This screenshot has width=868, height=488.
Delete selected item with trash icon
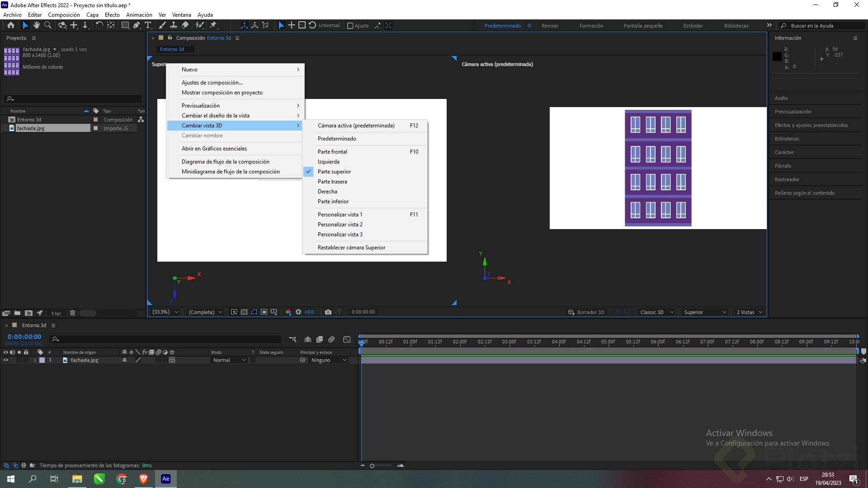[x=72, y=313]
